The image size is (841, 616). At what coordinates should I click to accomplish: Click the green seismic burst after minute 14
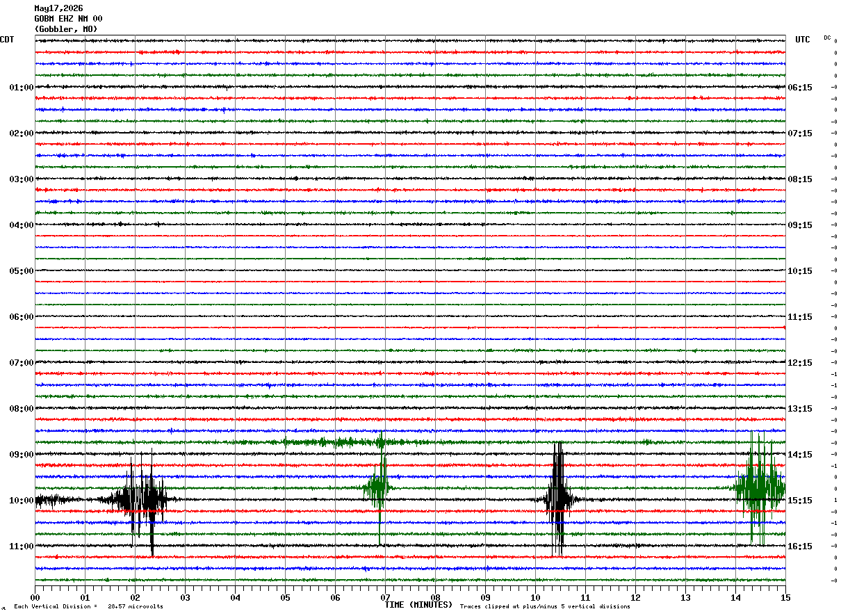click(760, 487)
